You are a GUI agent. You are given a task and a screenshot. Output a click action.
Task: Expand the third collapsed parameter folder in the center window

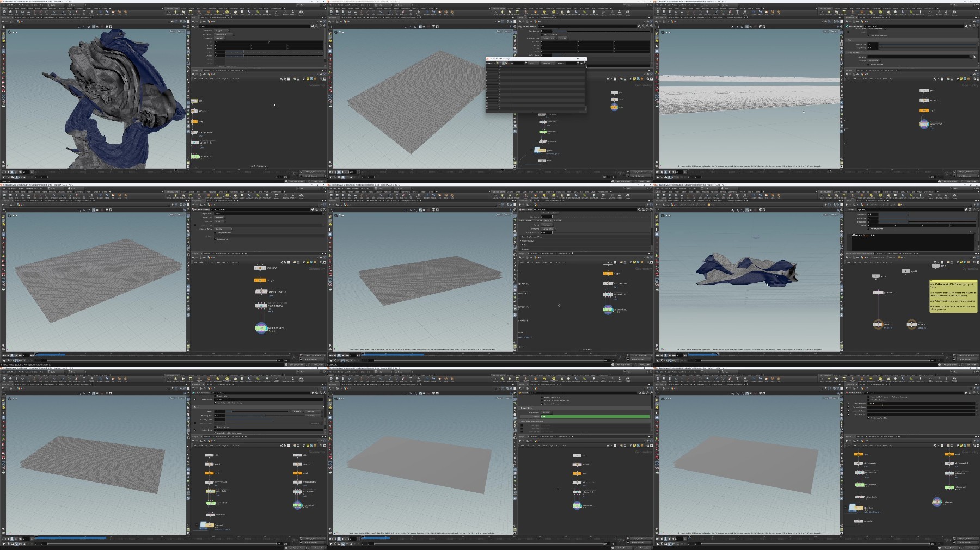click(520, 245)
